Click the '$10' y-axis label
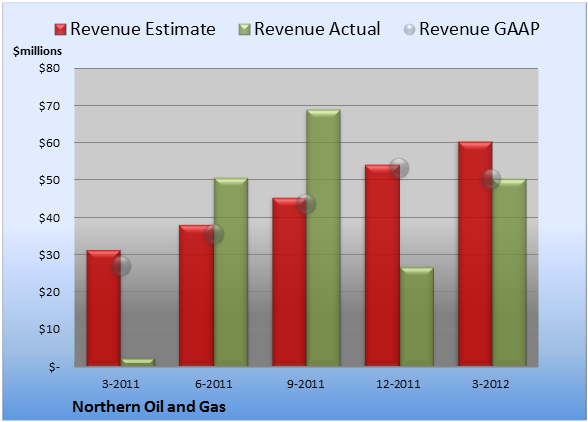Image resolution: width=588 pixels, height=422 pixels. point(50,329)
